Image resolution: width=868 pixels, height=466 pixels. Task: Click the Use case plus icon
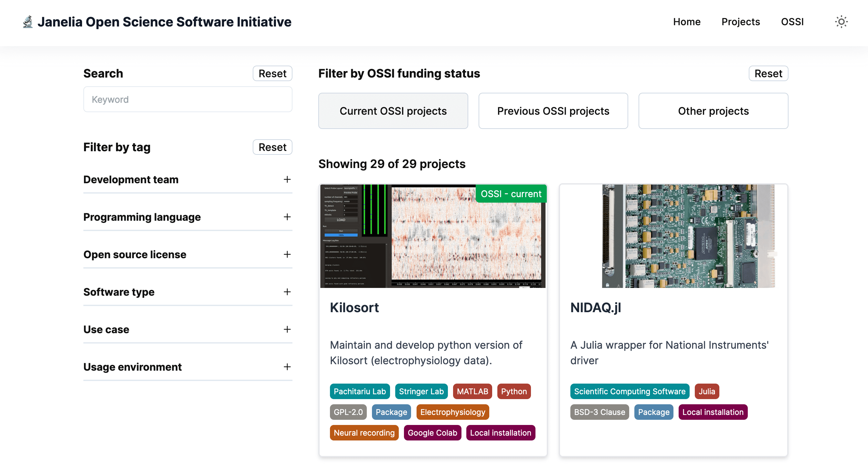pos(287,329)
